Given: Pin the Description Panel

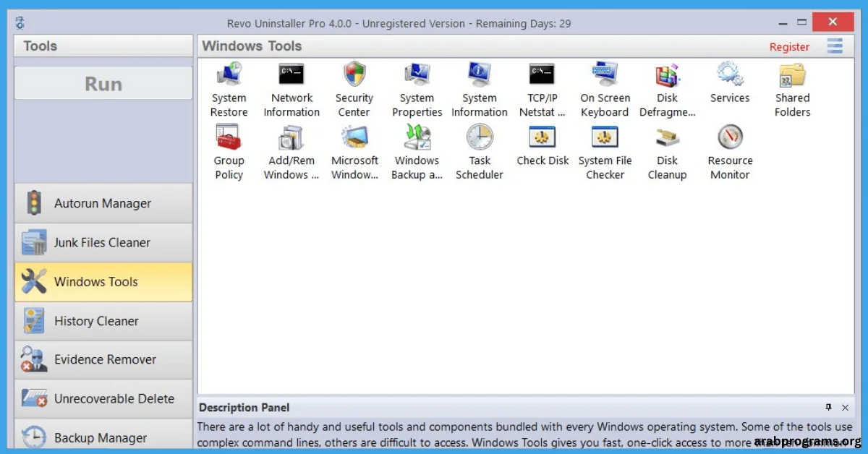Looking at the screenshot, I should (x=828, y=407).
